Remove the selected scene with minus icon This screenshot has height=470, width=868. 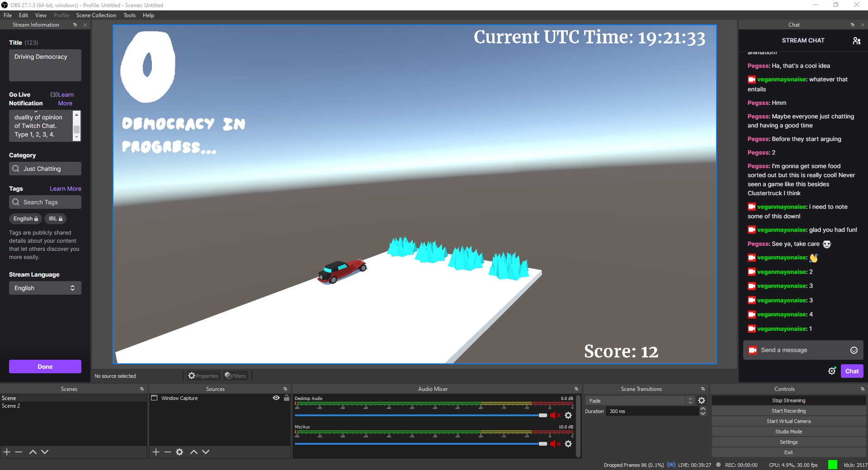click(x=19, y=452)
